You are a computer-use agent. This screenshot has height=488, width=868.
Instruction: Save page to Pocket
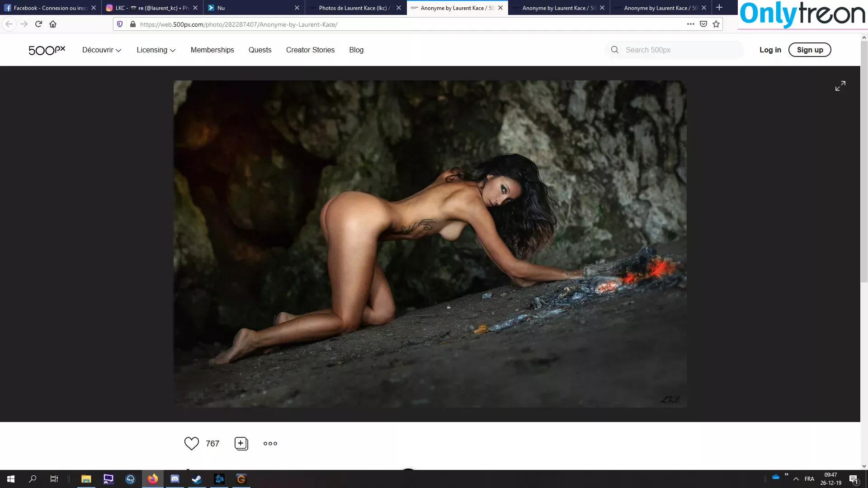[x=703, y=24]
